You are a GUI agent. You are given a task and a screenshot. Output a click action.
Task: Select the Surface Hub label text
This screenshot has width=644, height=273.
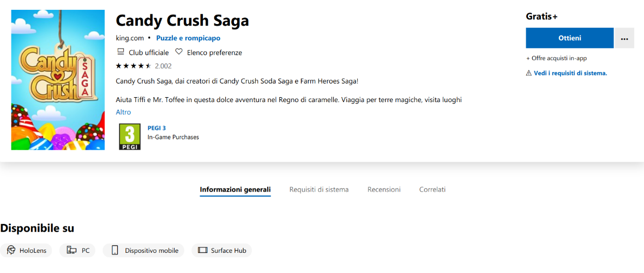point(229,251)
